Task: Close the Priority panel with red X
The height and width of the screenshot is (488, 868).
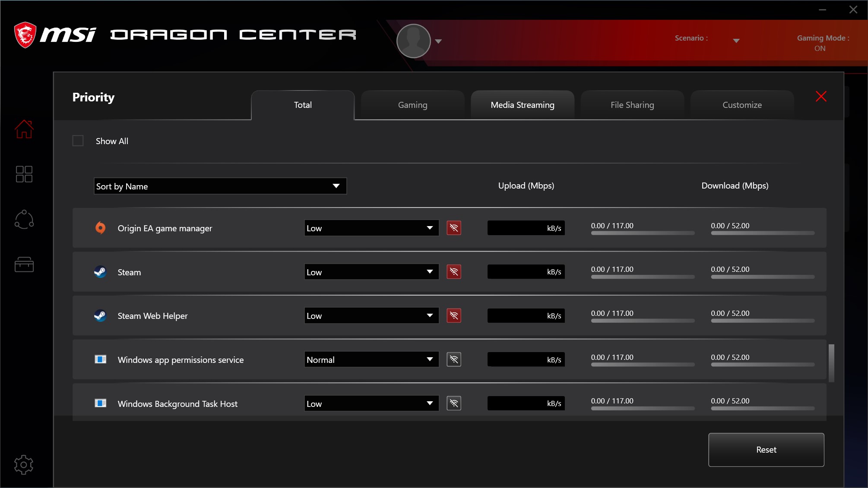Action: point(821,96)
